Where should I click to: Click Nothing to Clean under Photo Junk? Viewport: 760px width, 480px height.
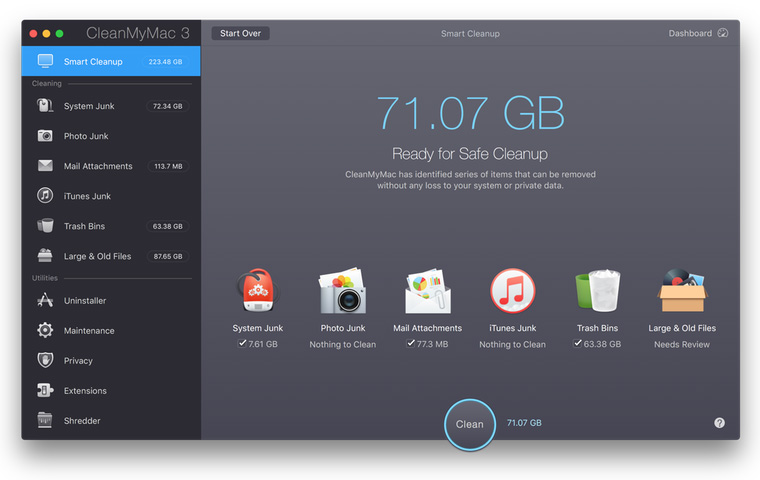[x=343, y=344]
